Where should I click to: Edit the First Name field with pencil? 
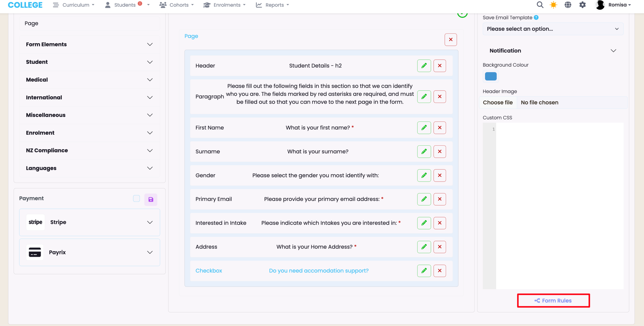(x=424, y=128)
